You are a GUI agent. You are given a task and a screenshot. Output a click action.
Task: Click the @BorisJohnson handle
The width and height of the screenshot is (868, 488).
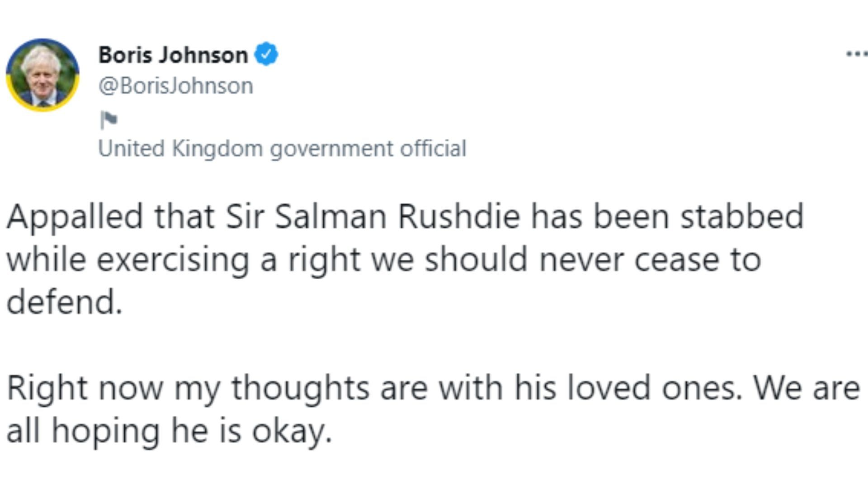(175, 84)
